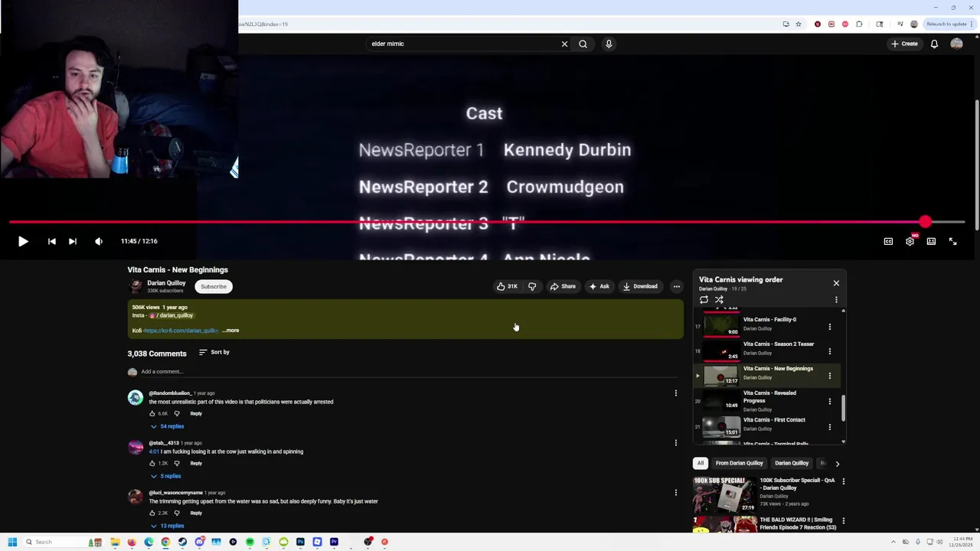This screenshot has height=551, width=980.
Task: Open the Ask feature
Action: (599, 286)
